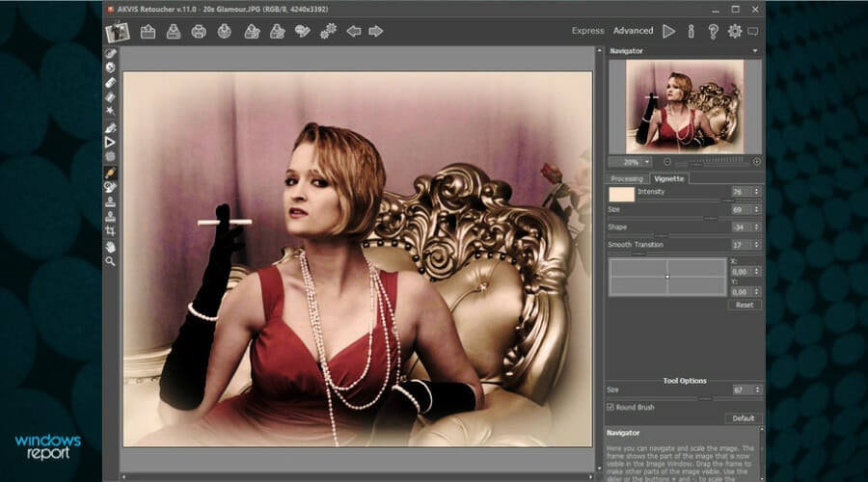Open Help via the question mark icon

[713, 31]
